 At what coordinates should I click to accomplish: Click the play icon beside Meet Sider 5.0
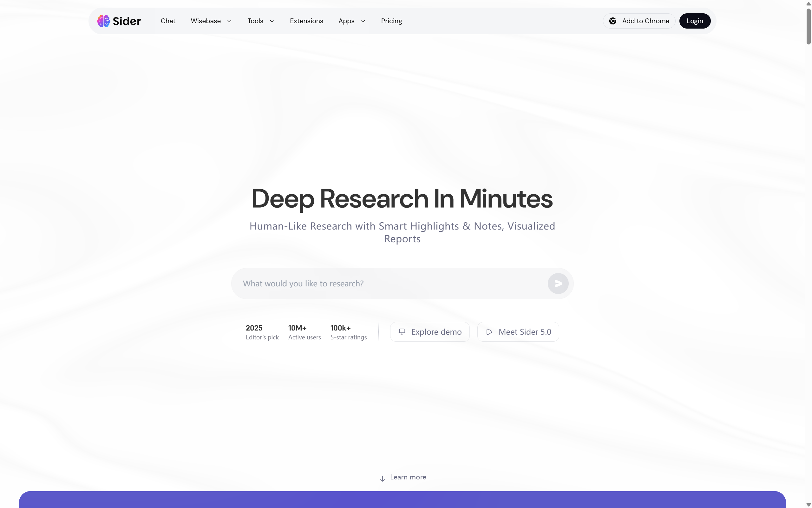(489, 332)
